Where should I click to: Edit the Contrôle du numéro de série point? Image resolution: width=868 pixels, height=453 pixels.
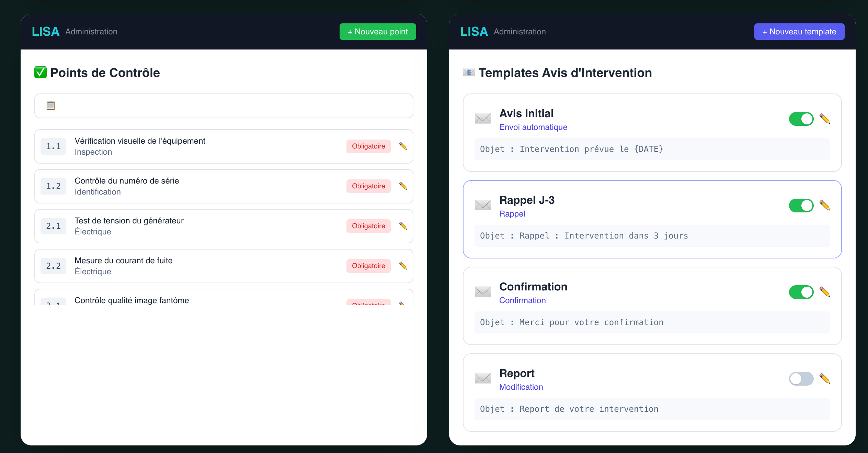[x=403, y=186]
